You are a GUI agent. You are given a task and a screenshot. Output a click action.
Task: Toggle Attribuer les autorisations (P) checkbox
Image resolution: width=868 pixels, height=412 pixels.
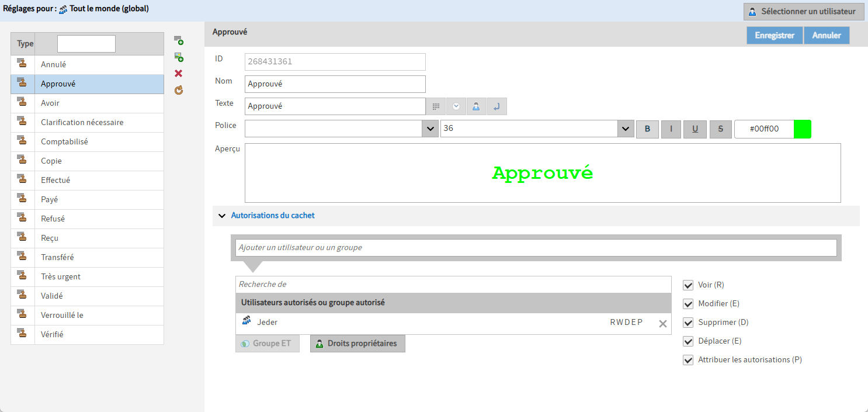[688, 360]
